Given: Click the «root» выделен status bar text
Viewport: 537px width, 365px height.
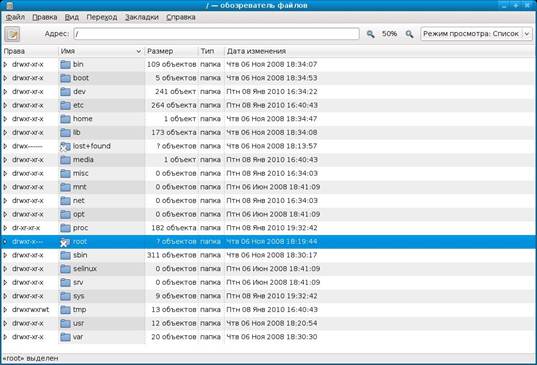Looking at the screenshot, I should pyautogui.click(x=30, y=358).
